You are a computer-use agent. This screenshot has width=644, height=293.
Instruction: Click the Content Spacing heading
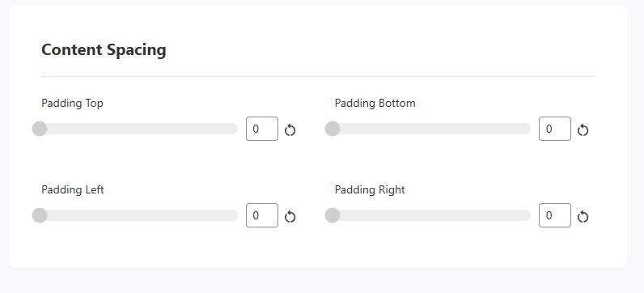point(104,49)
